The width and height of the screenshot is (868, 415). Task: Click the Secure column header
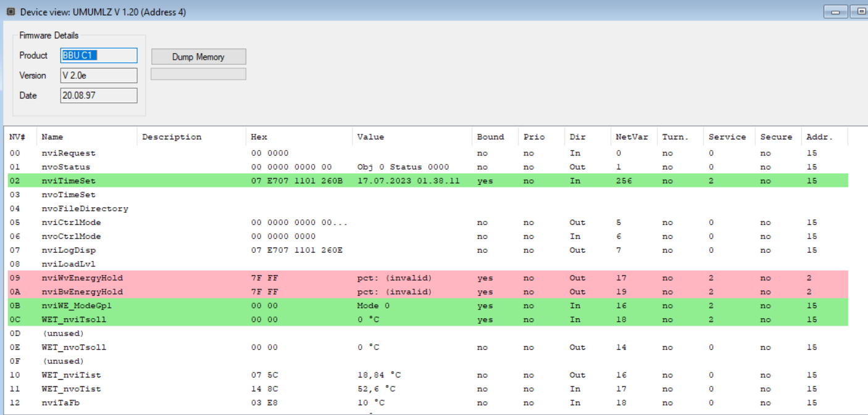pyautogui.click(x=778, y=137)
